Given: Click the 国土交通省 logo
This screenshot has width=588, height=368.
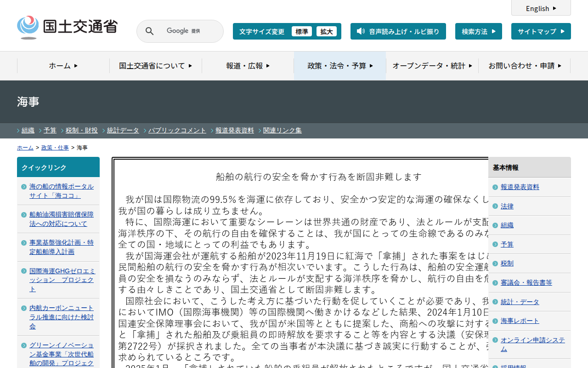Looking at the screenshot, I should pyautogui.click(x=68, y=27).
